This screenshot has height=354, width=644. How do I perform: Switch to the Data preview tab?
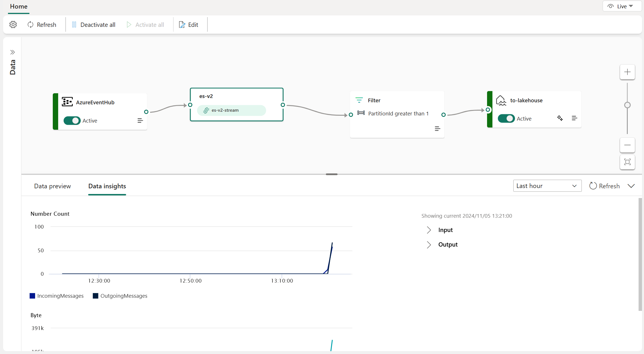click(x=52, y=186)
